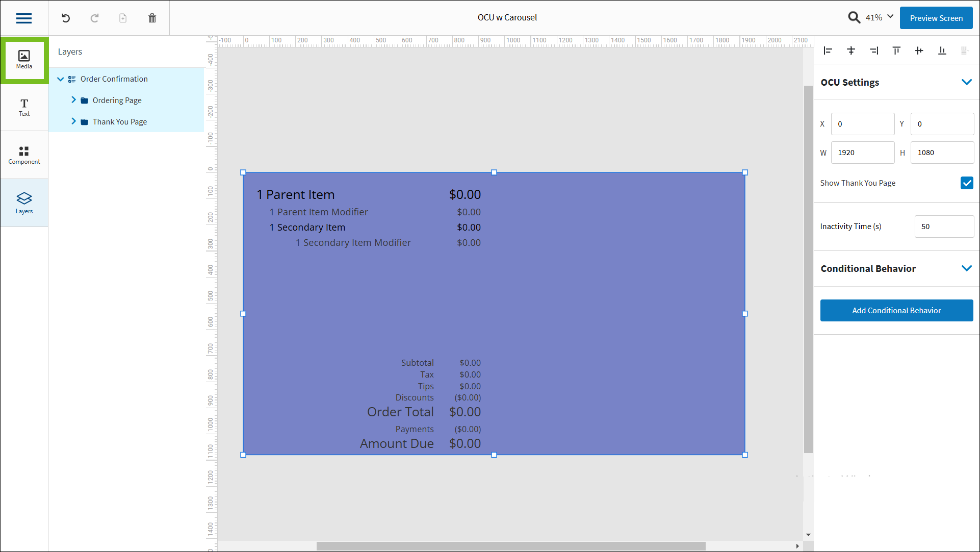Image resolution: width=980 pixels, height=552 pixels.
Task: Open the hamburger main menu
Action: [x=24, y=18]
